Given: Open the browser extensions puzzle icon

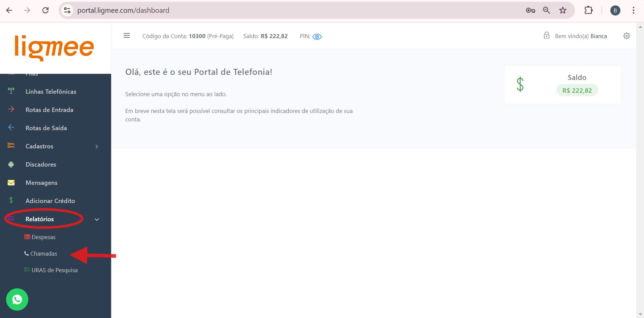Looking at the screenshot, I should (588, 10).
